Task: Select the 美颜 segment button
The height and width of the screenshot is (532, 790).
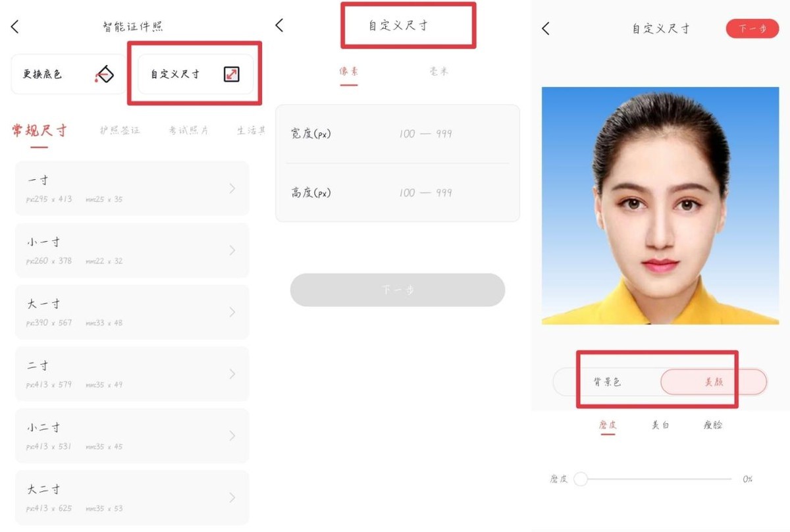Action: coord(714,382)
